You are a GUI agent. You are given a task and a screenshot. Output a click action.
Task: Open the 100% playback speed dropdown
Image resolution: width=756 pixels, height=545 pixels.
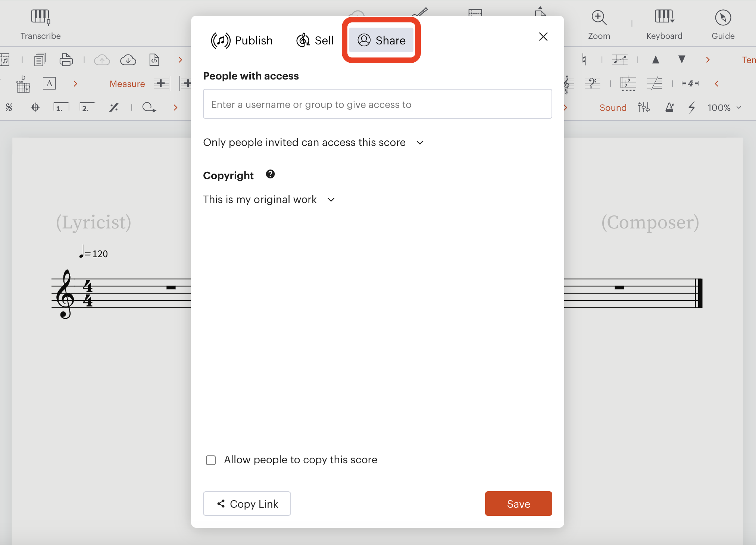point(724,108)
